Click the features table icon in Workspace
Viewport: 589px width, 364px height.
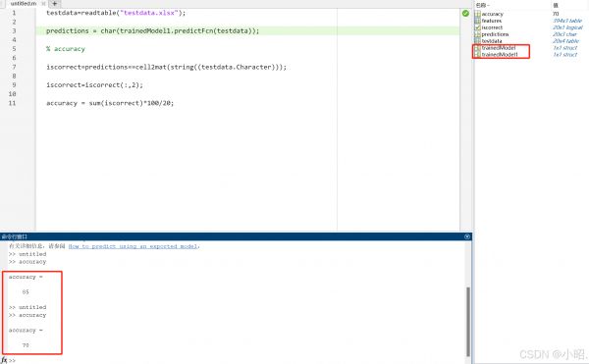477,21
